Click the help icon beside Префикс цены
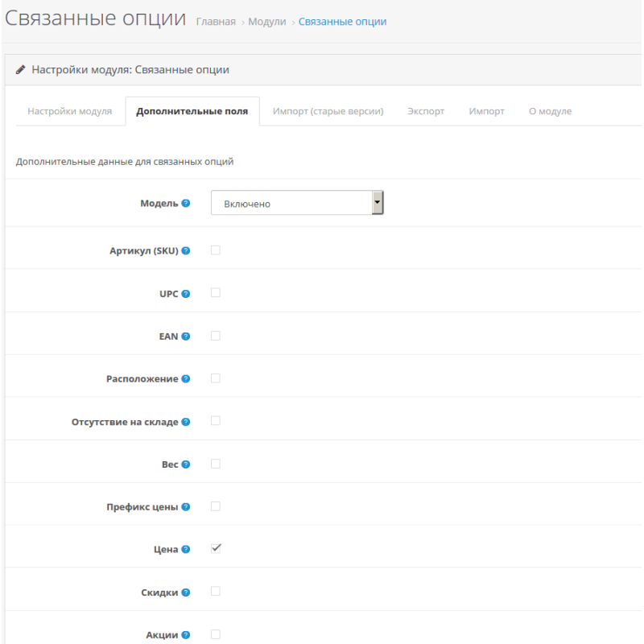 [x=186, y=507]
